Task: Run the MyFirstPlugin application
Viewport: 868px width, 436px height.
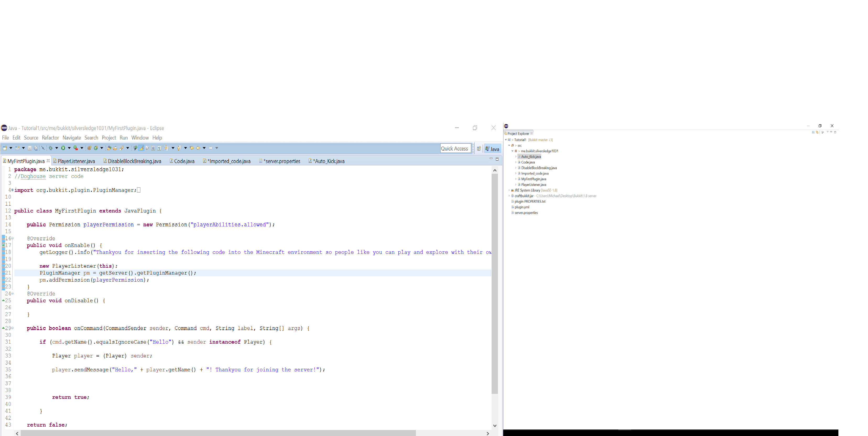Action: point(63,148)
